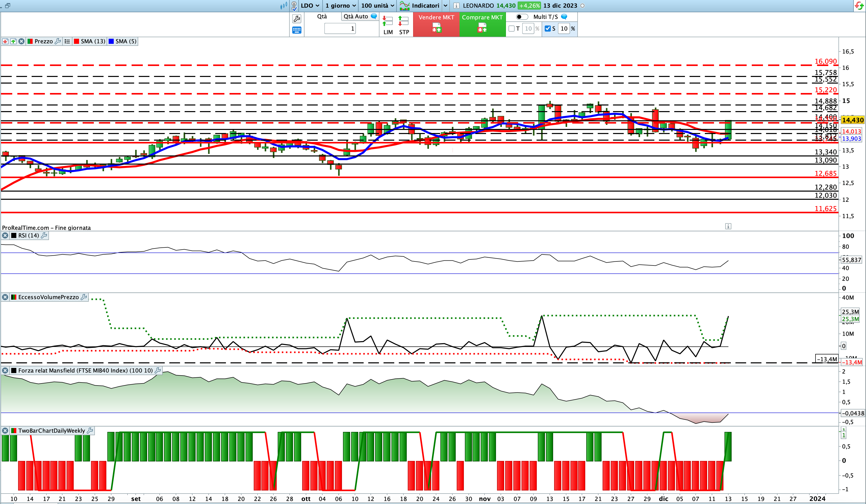The width and height of the screenshot is (866, 504).
Task: Click the dic month marker on the time axis
Action: point(664,499)
